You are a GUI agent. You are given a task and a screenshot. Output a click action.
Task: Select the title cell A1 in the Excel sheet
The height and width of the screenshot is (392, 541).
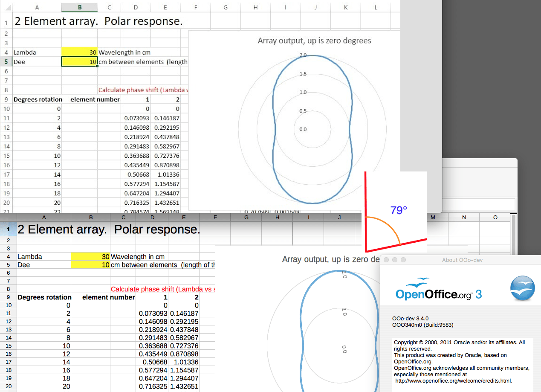[37, 21]
